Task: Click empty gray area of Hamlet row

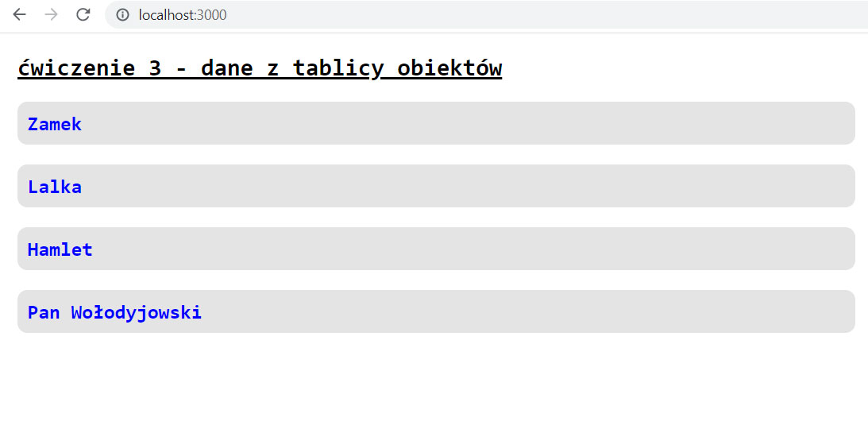Action: click(476, 249)
